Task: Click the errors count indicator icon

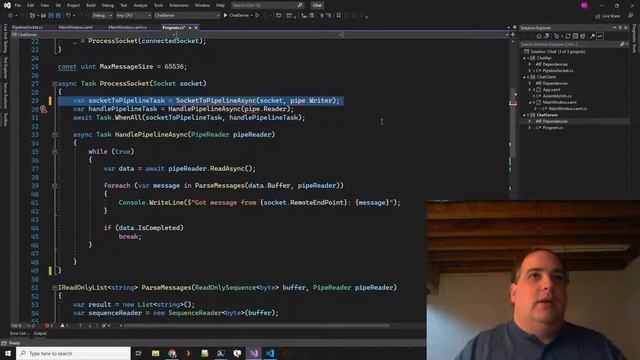Action: 48,326
